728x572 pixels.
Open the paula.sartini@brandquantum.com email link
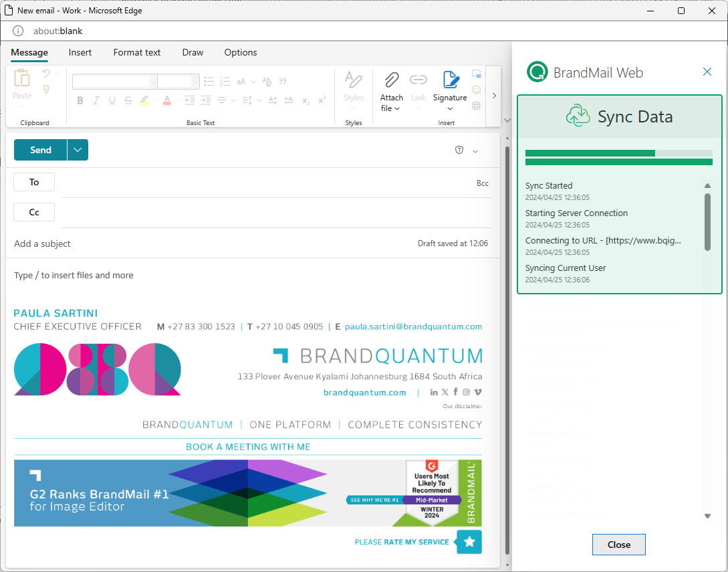(x=413, y=326)
